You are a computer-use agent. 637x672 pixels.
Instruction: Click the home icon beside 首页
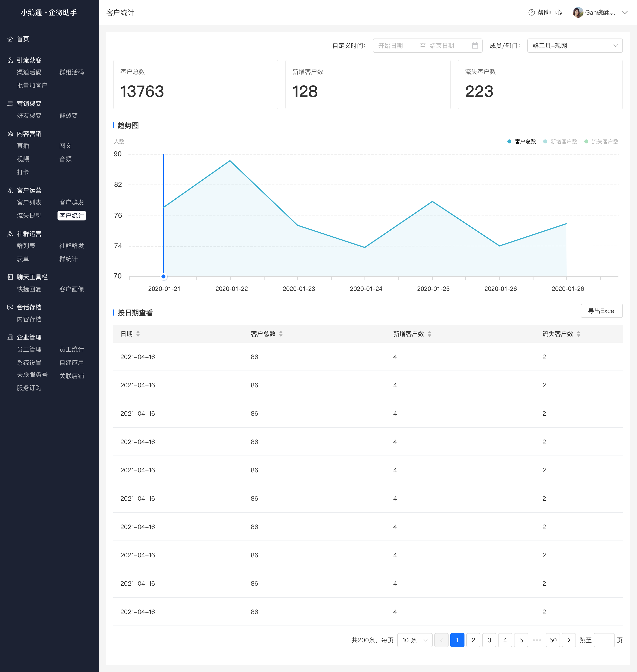[10, 39]
